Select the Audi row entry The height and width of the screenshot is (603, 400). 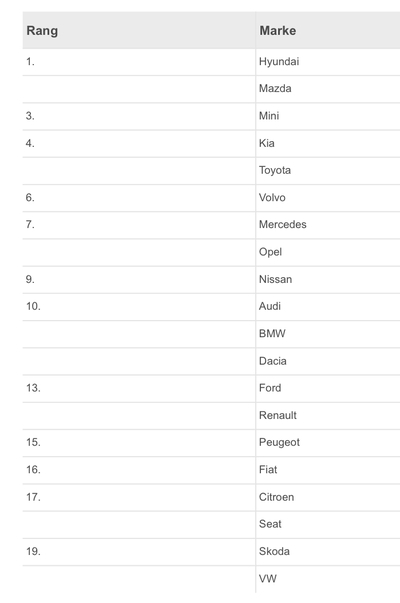[270, 306]
